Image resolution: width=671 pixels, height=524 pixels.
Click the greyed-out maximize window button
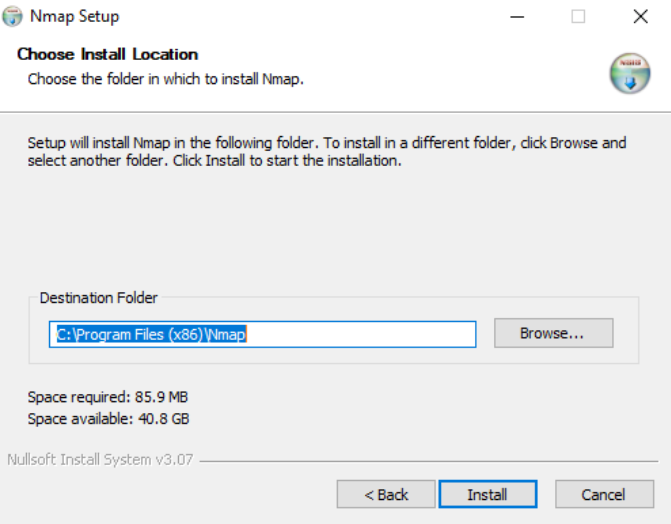578,17
